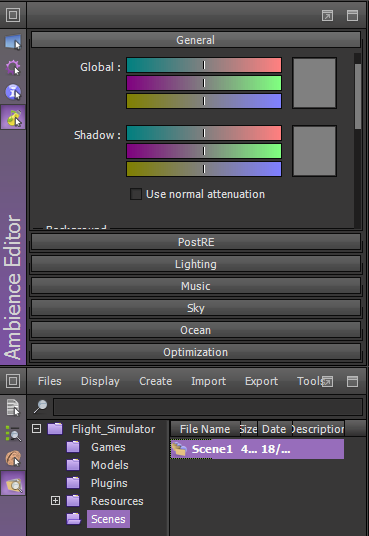Open the Create menu
The width and height of the screenshot is (369, 536).
coord(156,381)
